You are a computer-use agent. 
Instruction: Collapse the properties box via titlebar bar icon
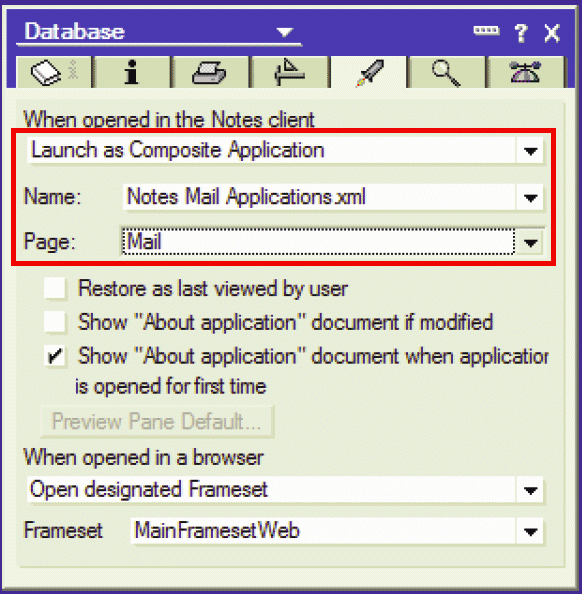tap(486, 30)
